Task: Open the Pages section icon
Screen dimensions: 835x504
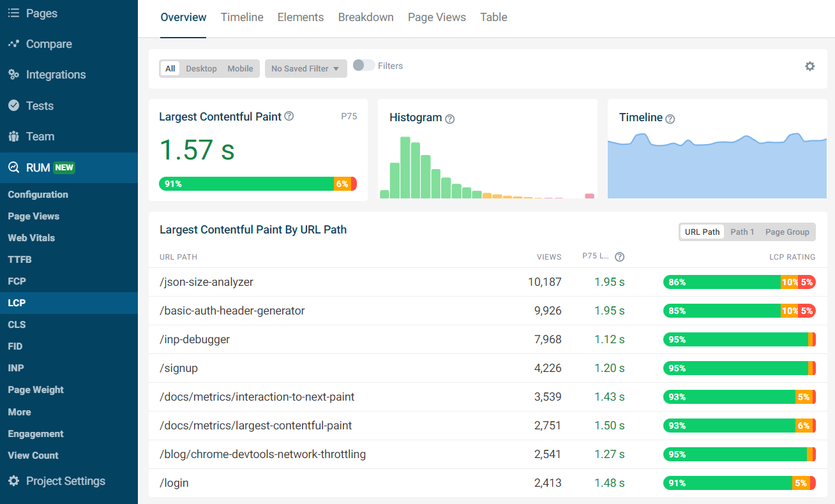Action: pyautogui.click(x=14, y=13)
